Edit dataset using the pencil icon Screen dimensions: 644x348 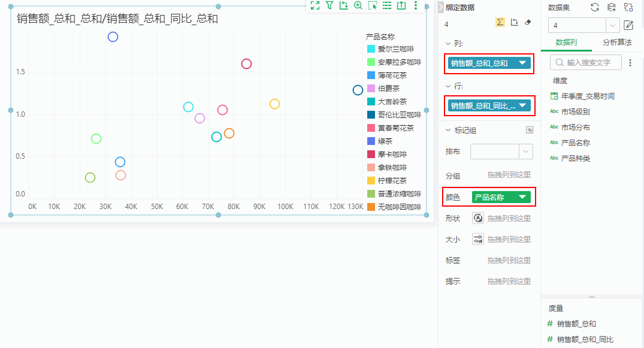pyautogui.click(x=628, y=25)
